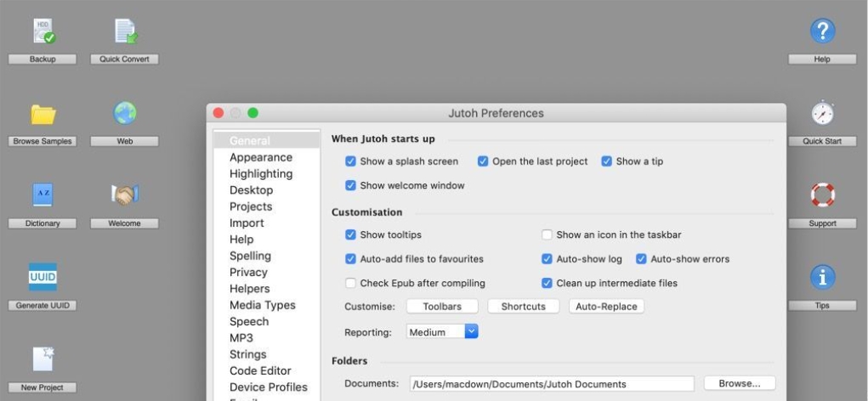The image size is (868, 401).
Task: Click the Web globe icon
Action: pos(125,113)
